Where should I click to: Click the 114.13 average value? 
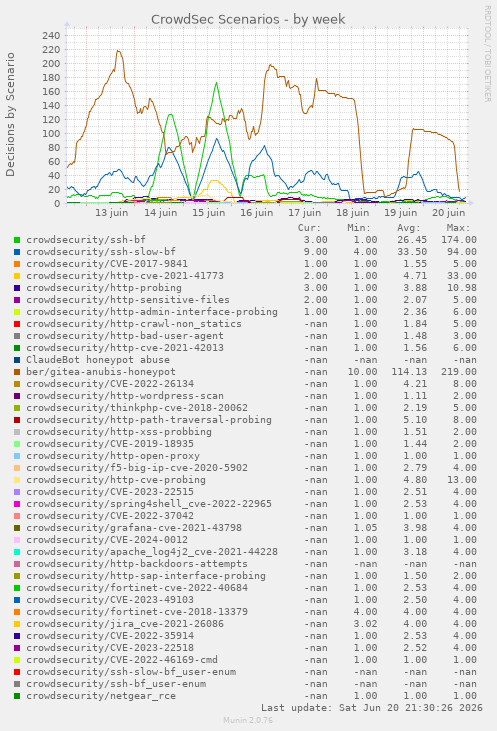[409, 372]
